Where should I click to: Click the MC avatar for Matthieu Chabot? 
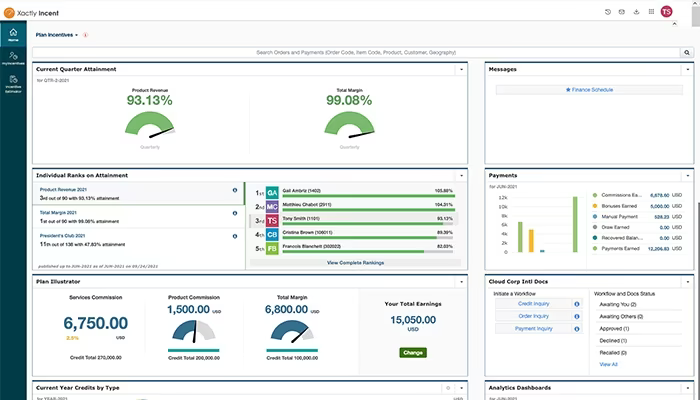click(x=272, y=207)
